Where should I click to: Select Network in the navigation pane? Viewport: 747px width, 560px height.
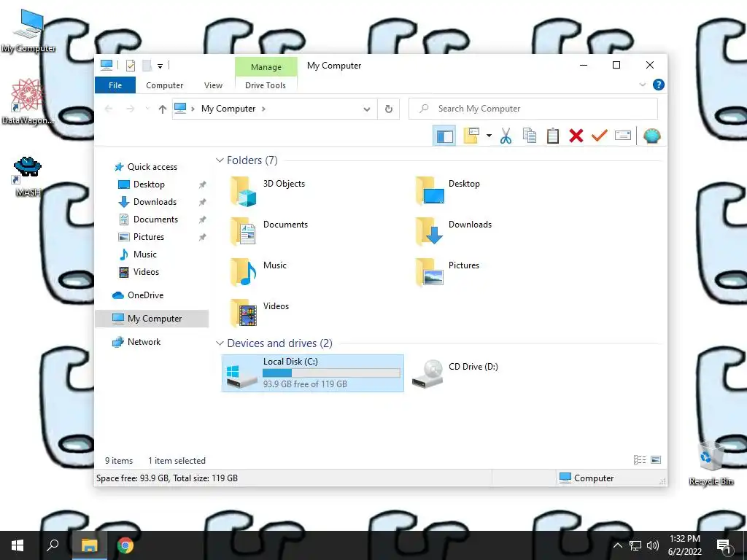point(144,342)
